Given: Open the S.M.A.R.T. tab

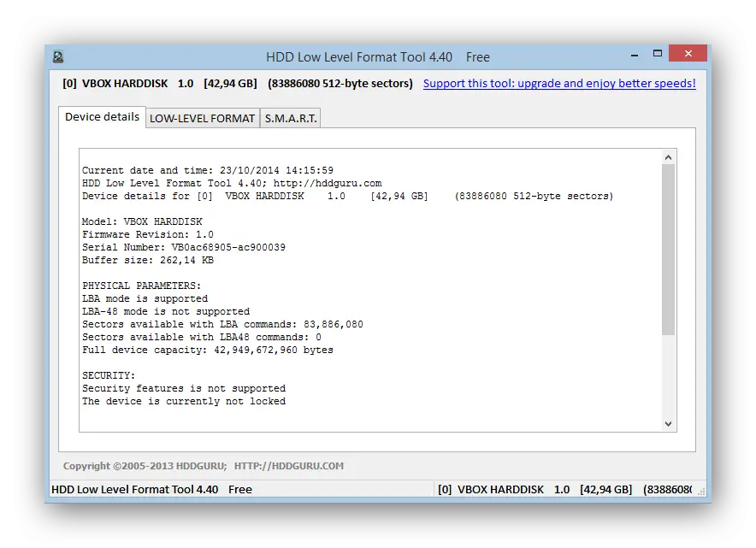Looking at the screenshot, I should click(x=290, y=119).
